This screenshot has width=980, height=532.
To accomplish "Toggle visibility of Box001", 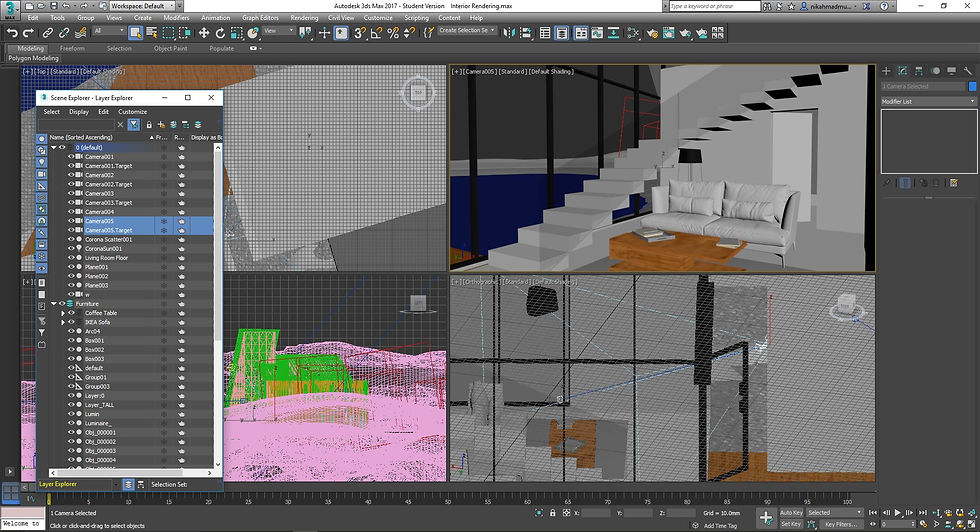I will [71, 341].
